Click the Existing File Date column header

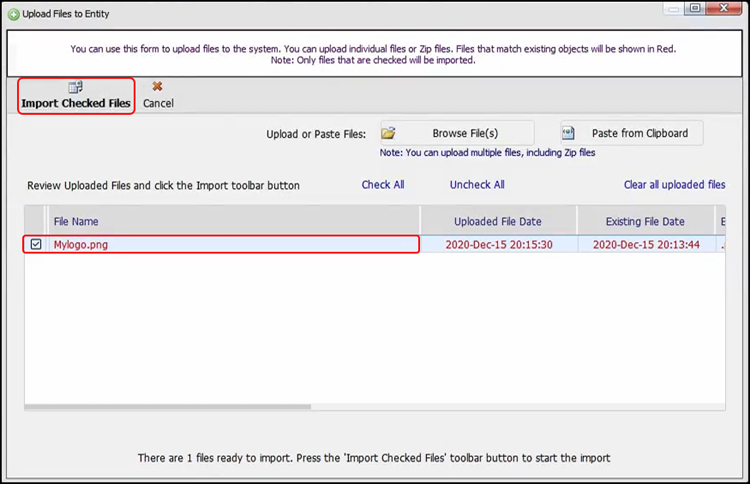coord(644,221)
